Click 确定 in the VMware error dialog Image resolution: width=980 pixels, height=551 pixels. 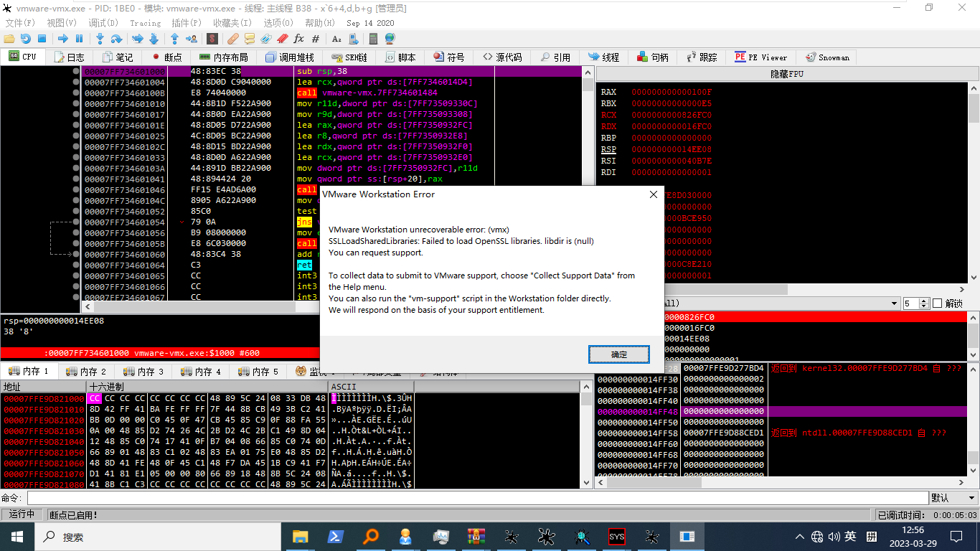[x=619, y=354]
